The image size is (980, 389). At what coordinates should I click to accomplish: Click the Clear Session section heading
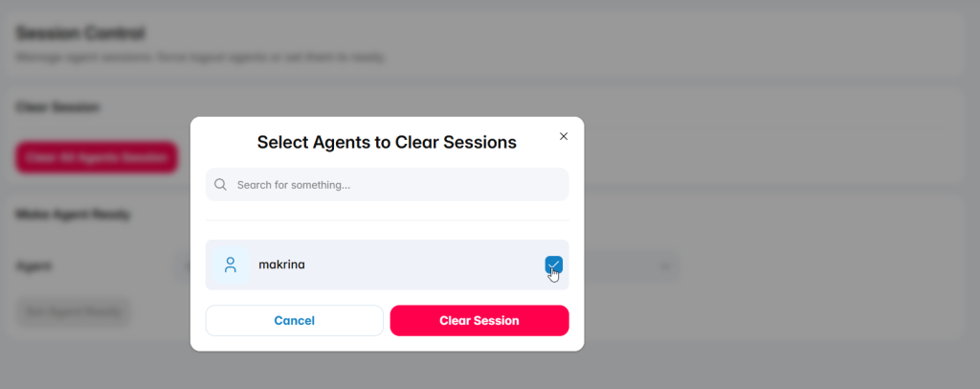57,107
